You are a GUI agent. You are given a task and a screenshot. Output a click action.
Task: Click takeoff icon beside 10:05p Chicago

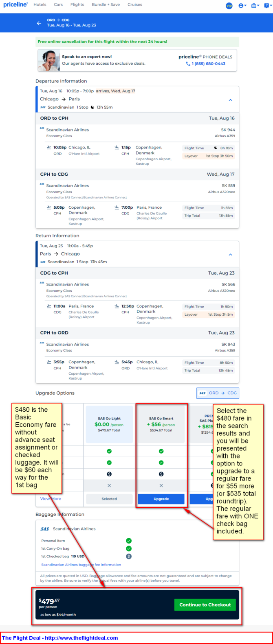(49, 147)
